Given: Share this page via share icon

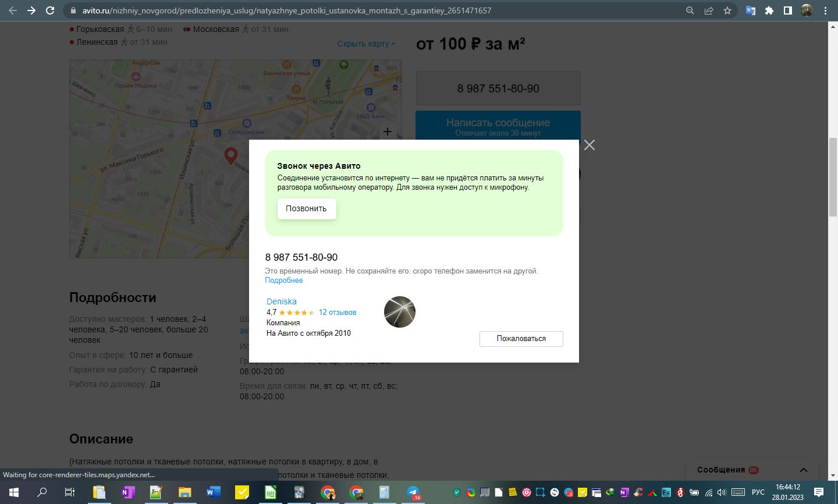Looking at the screenshot, I should coord(709,10).
